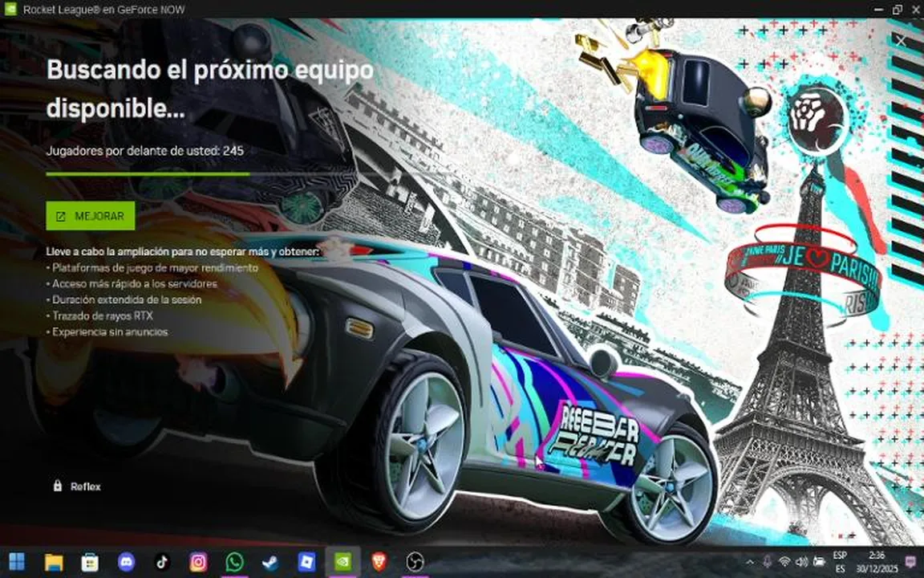The height and width of the screenshot is (578, 924).
Task: Click 'Experiencia sin anuncios' text
Action: tap(110, 332)
